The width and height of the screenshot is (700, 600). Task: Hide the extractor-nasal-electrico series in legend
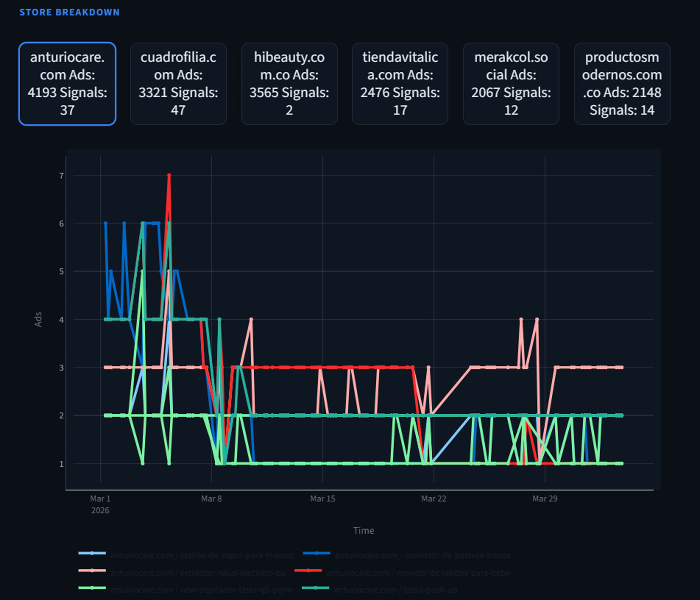[197, 572]
